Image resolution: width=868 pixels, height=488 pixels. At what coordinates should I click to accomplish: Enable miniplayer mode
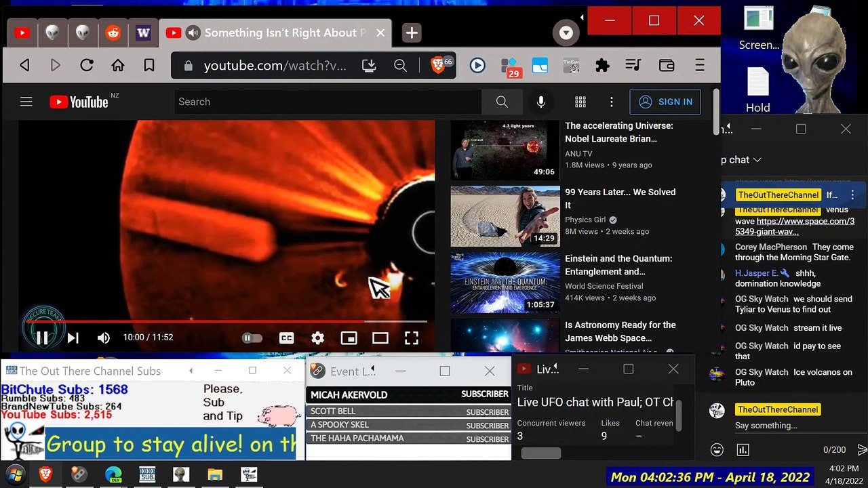click(x=349, y=338)
